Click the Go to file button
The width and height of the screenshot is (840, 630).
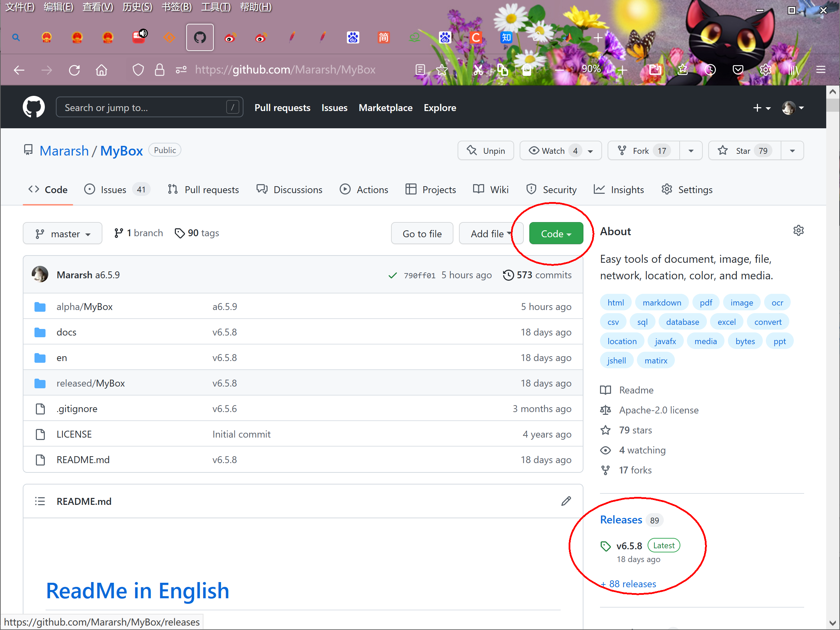pos(422,233)
